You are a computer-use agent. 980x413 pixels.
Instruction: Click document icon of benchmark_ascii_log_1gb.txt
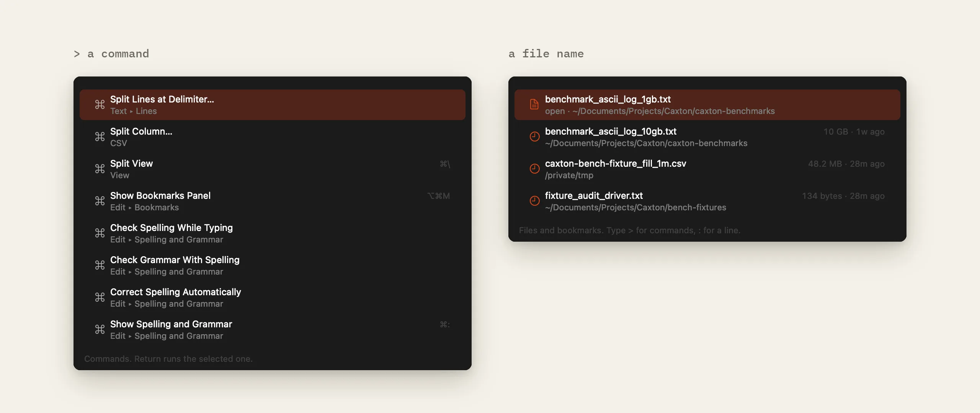pos(534,104)
